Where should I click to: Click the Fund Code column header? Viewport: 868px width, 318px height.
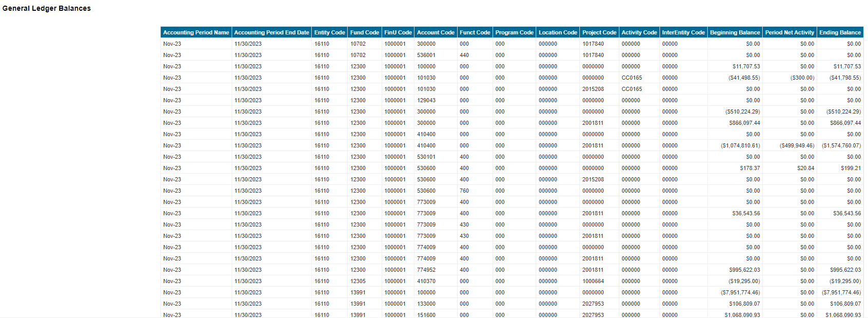[x=364, y=32]
